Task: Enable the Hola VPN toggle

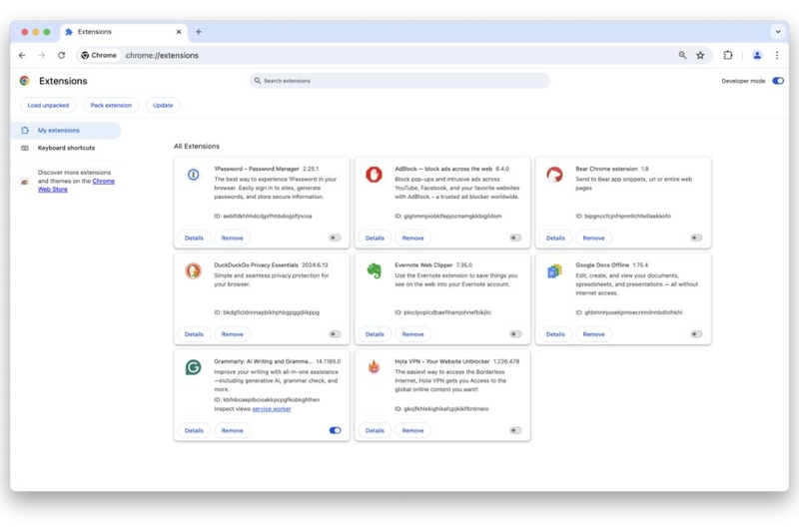Action: (x=515, y=430)
